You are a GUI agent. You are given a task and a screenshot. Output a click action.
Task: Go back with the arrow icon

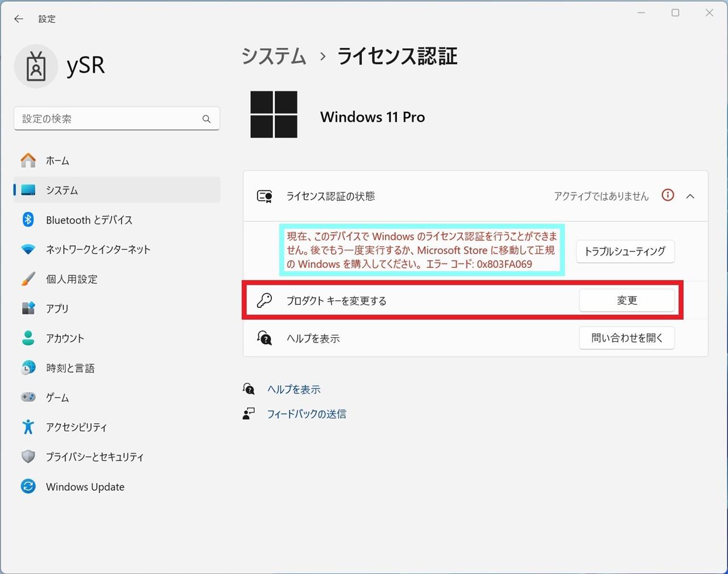coord(19,19)
